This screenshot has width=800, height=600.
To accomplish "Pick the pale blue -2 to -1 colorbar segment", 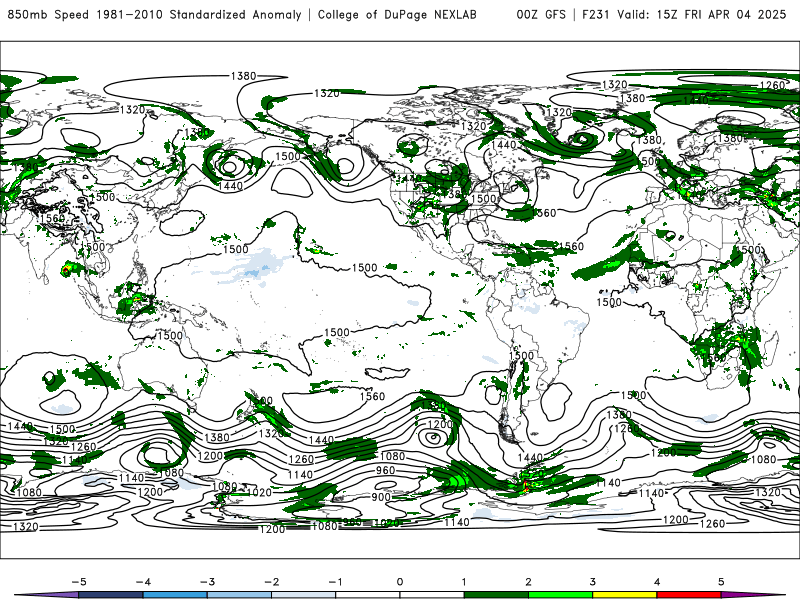I will 304,595.
